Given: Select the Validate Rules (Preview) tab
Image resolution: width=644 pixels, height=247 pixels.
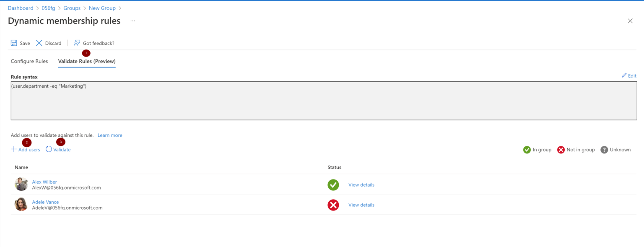Looking at the screenshot, I should [86, 61].
